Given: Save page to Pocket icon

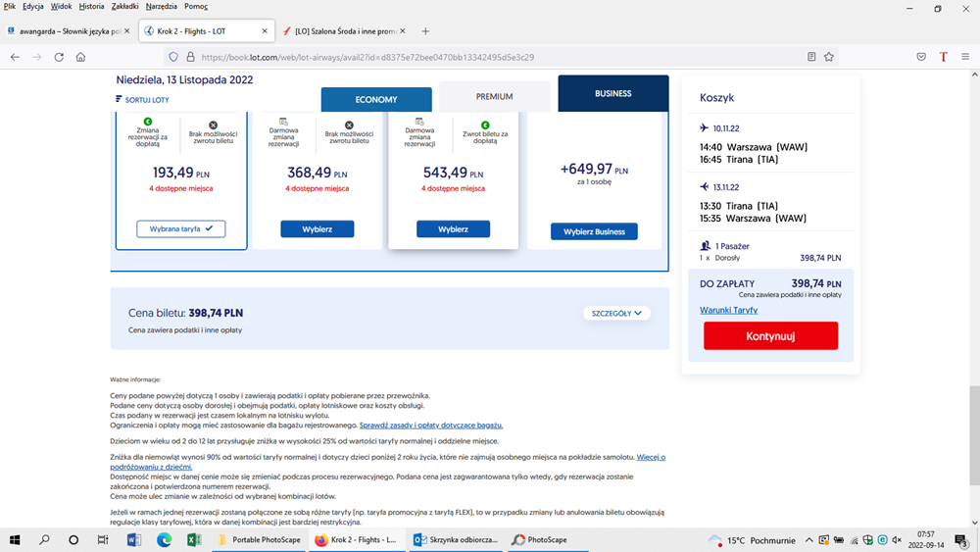Looking at the screenshot, I should tap(921, 57).
